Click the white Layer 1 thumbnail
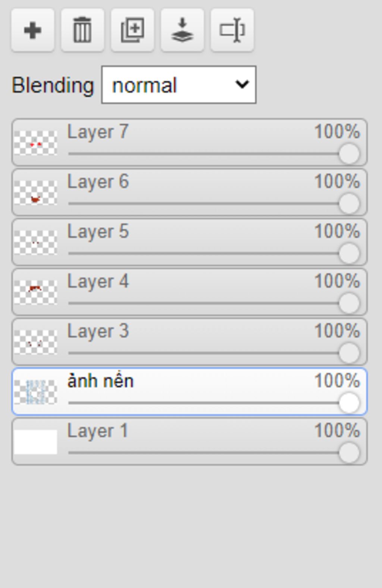The width and height of the screenshot is (382, 588). coord(35,442)
